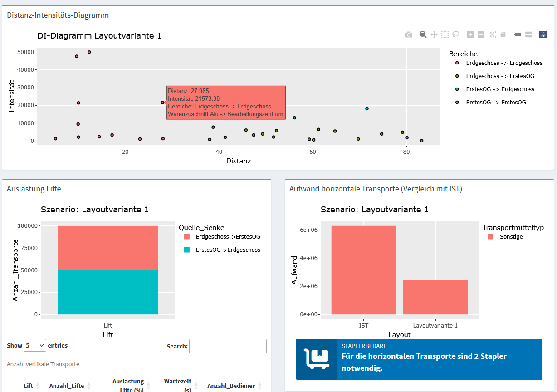Click the Autoscale icon in plot toolbar
Viewport: 557px width, 392px height.
(x=492, y=34)
